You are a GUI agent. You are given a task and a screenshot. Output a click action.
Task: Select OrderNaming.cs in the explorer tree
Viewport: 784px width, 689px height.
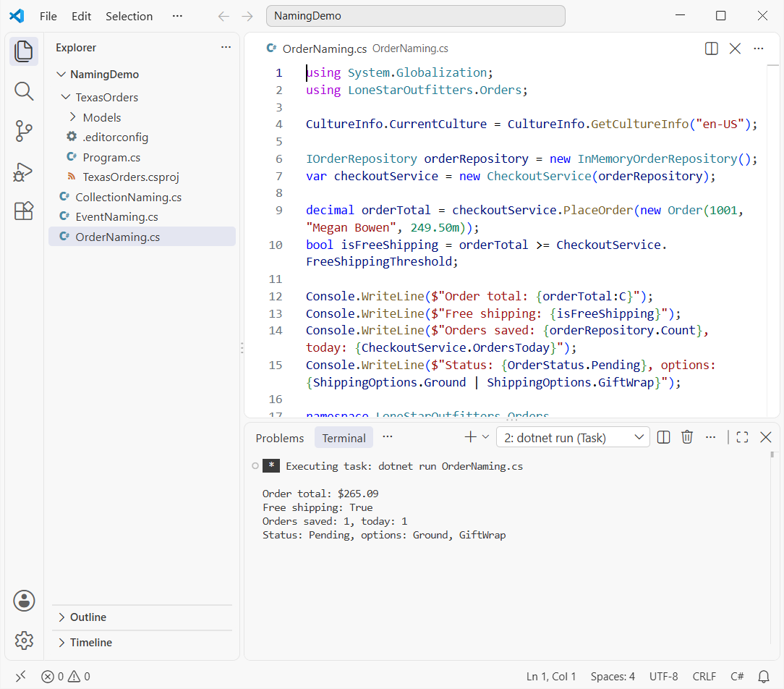coord(142,237)
